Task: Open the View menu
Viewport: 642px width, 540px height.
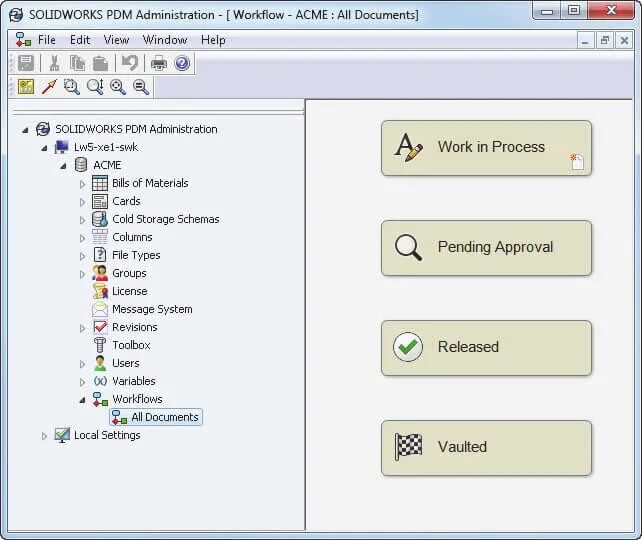Action: tap(116, 40)
